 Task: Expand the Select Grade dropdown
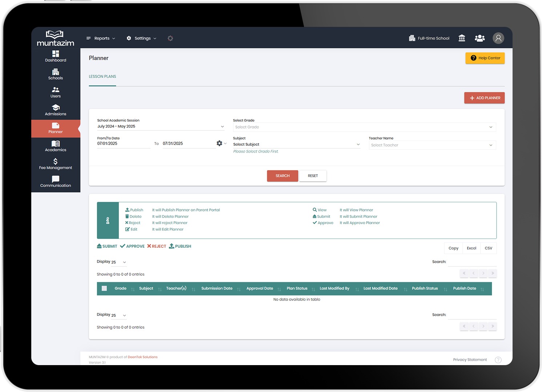pyautogui.click(x=364, y=127)
